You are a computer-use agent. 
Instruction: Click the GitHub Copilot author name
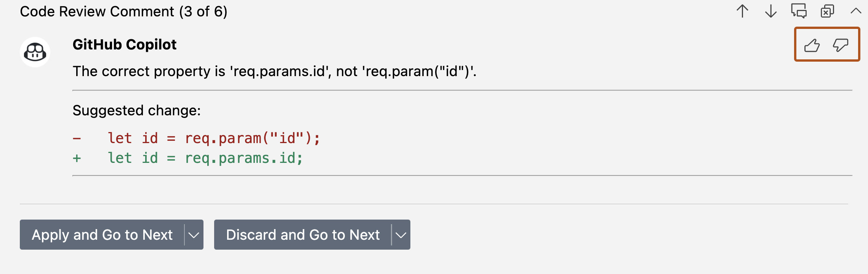coord(125,44)
